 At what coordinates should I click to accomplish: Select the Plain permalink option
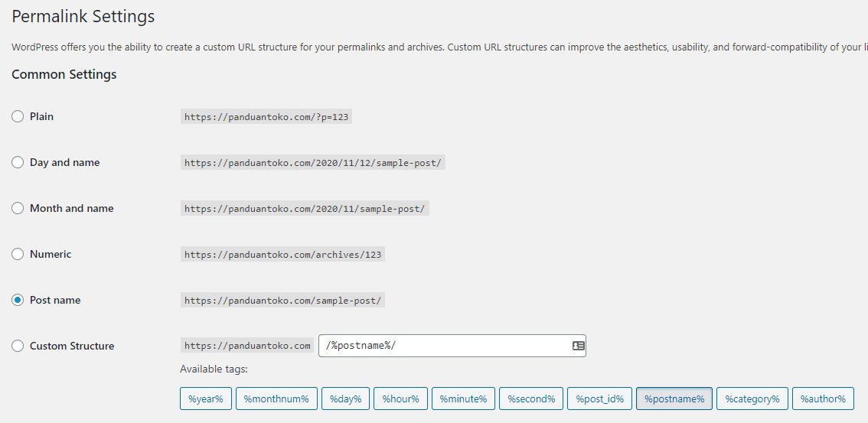18,116
